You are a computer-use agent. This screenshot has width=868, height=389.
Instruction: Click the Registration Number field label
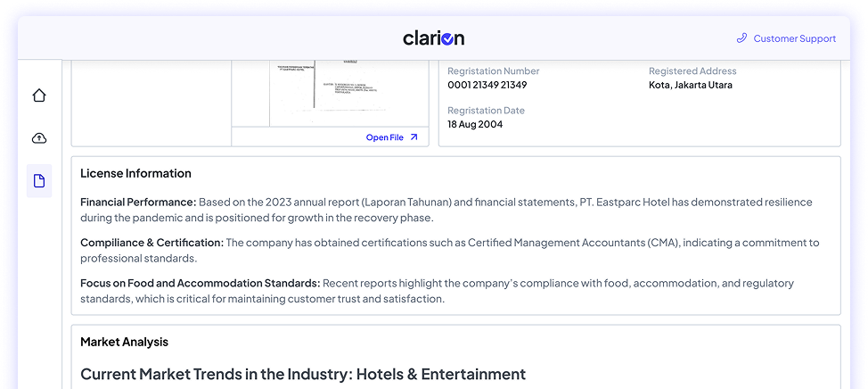click(493, 71)
